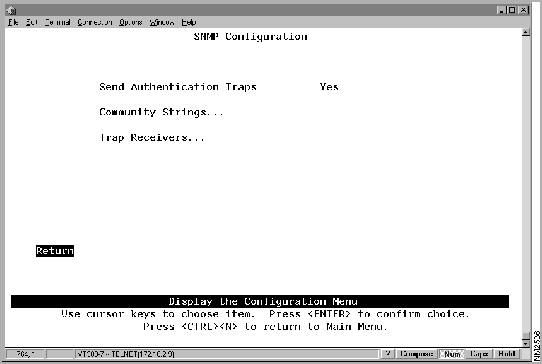Maximize the terminal window
542x364 pixels.
click(512, 10)
